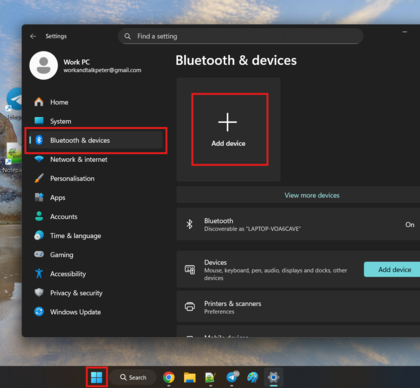Open the Notepad++ desktop shortcut
This screenshot has height=388, width=420.
coord(13,157)
